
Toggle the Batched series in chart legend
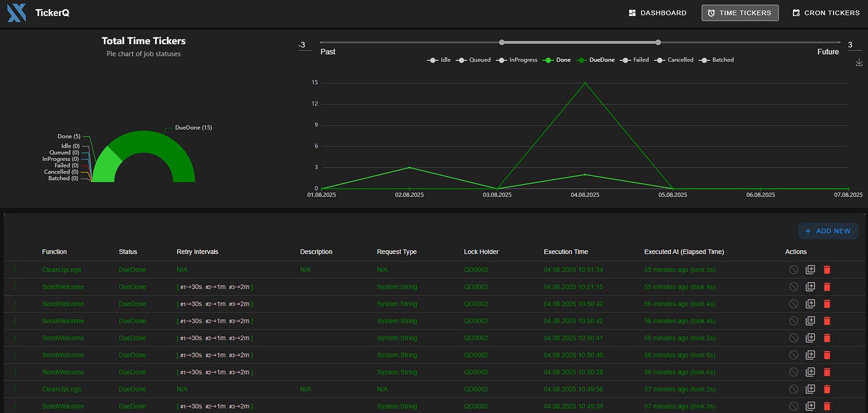[x=716, y=60]
